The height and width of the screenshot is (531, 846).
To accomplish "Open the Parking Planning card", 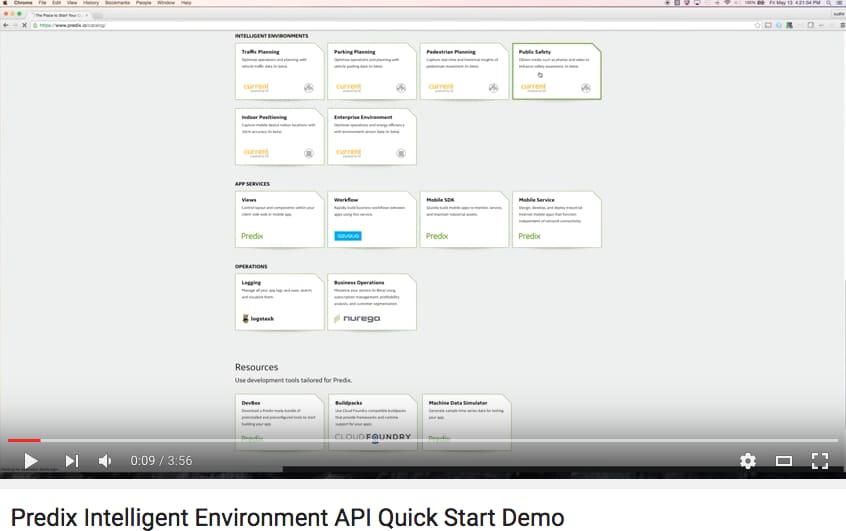I will pos(372,71).
